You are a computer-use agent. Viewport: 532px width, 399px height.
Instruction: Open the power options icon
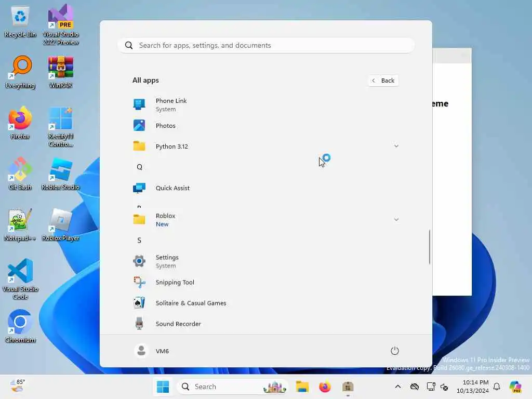395,351
